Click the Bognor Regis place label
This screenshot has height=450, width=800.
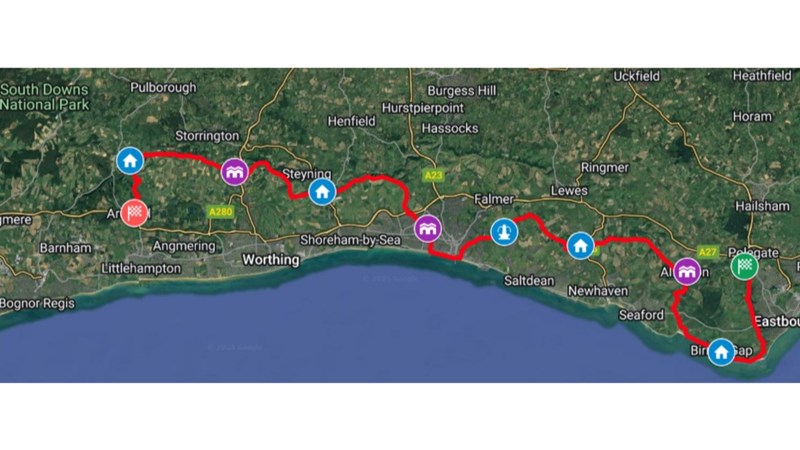click(37, 304)
